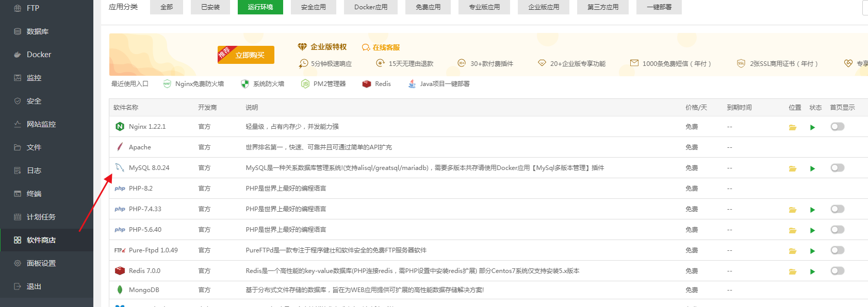Toggle homepage display for Pure-Ftpd
Image resolution: width=868 pixels, height=307 pixels.
point(838,250)
